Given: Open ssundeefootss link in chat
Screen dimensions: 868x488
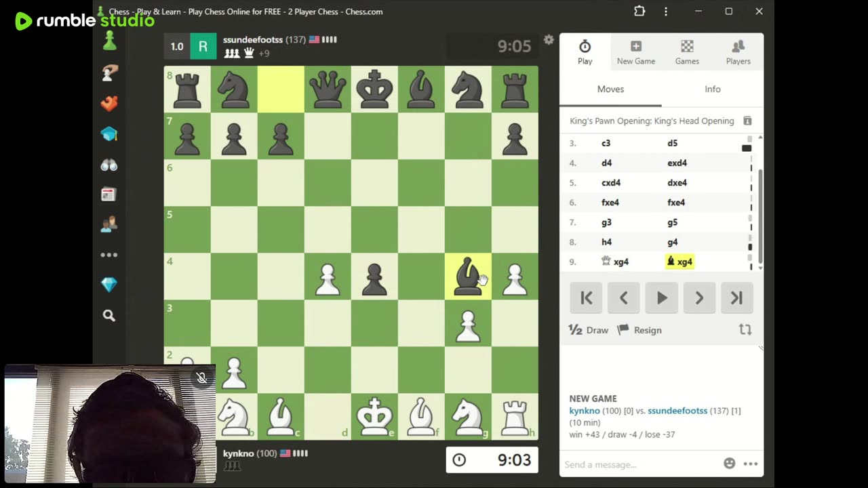Looking at the screenshot, I should [x=677, y=411].
